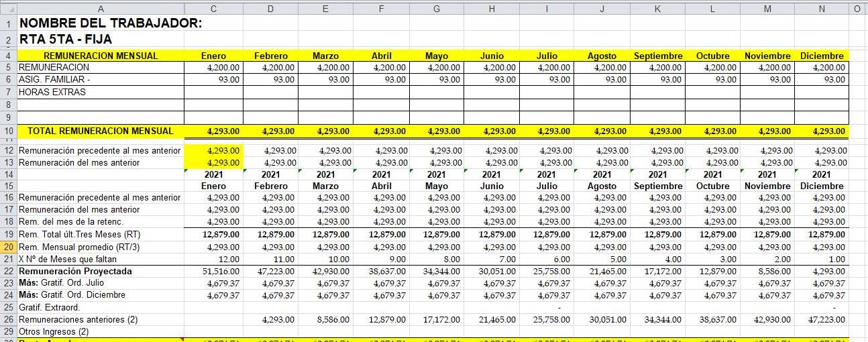
Task: Click 'Rem. Total últ.Tres Meses (RT)' label
Action: point(80,235)
